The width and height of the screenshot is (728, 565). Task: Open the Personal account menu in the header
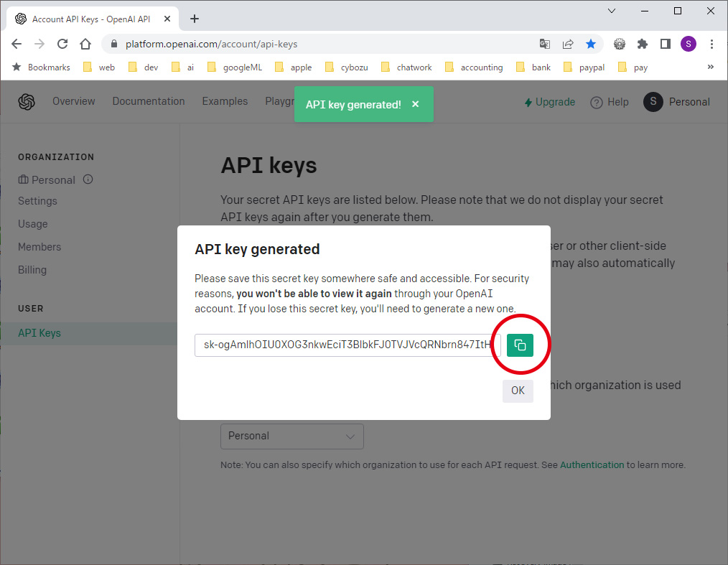(x=676, y=102)
